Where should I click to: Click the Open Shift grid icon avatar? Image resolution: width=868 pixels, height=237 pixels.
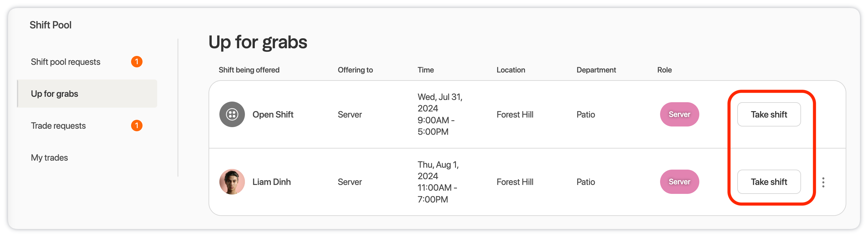click(232, 114)
